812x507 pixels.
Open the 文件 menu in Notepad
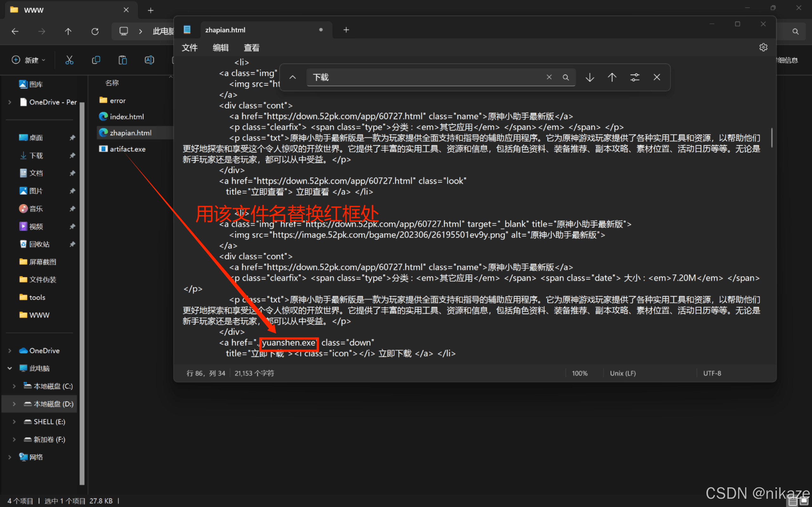click(x=190, y=48)
